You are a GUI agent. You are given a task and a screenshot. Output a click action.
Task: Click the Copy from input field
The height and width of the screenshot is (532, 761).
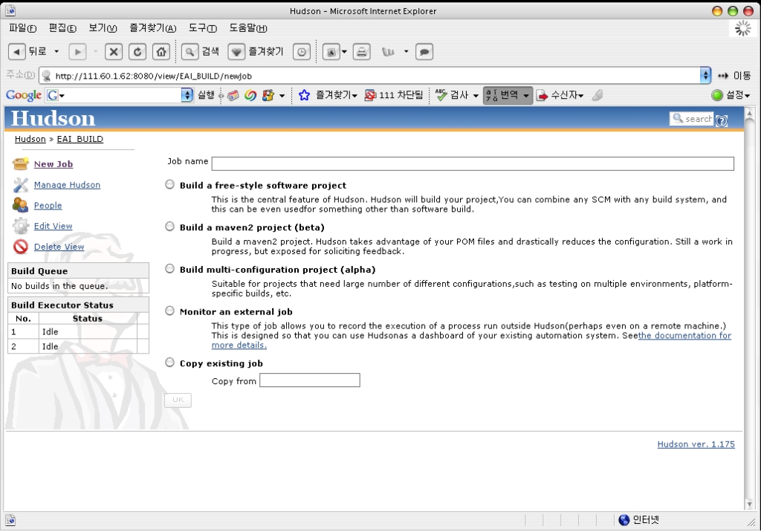tap(310, 380)
